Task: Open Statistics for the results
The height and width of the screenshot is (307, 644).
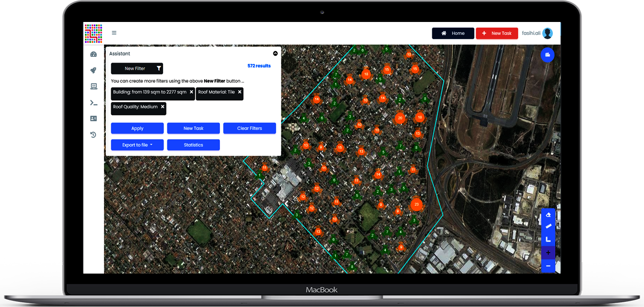Action: pos(193,145)
